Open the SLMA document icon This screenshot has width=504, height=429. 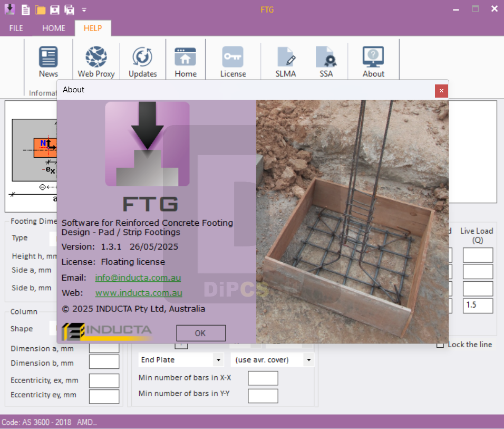[286, 62]
